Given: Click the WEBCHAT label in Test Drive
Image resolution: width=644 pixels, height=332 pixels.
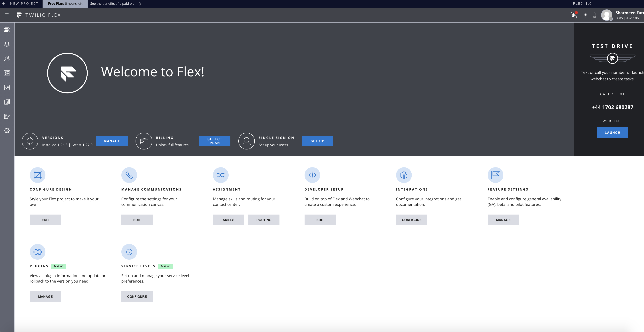Looking at the screenshot, I should tap(613, 121).
